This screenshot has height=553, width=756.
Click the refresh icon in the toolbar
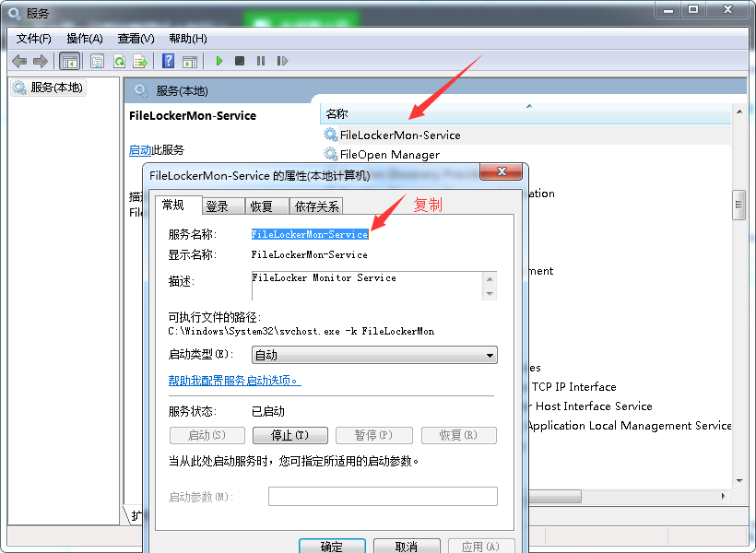pos(119,61)
